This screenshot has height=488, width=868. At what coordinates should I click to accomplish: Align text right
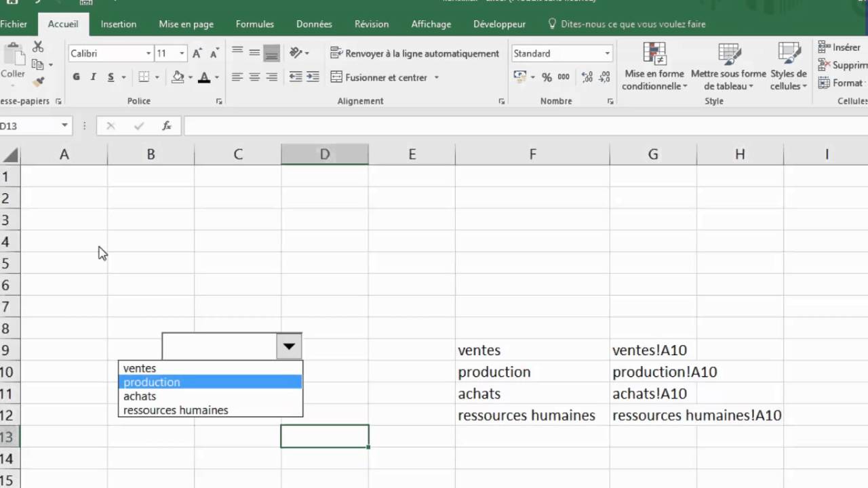(271, 77)
